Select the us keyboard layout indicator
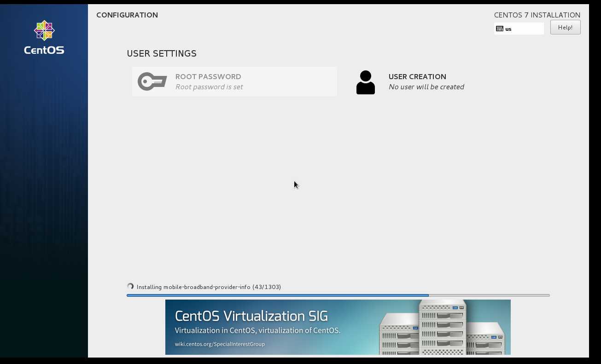Screen dimensions: 601x364 tap(519, 29)
